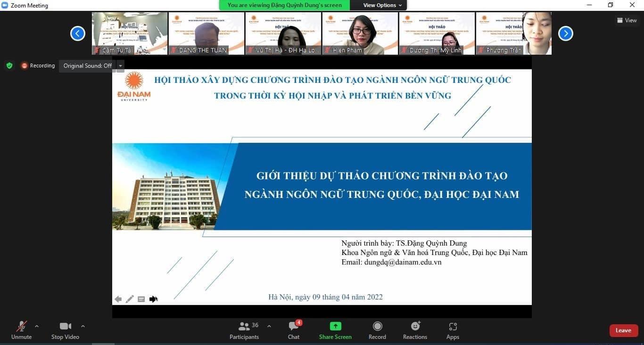This screenshot has height=345, width=644.
Task: Open the Chat panel
Action: point(294,330)
